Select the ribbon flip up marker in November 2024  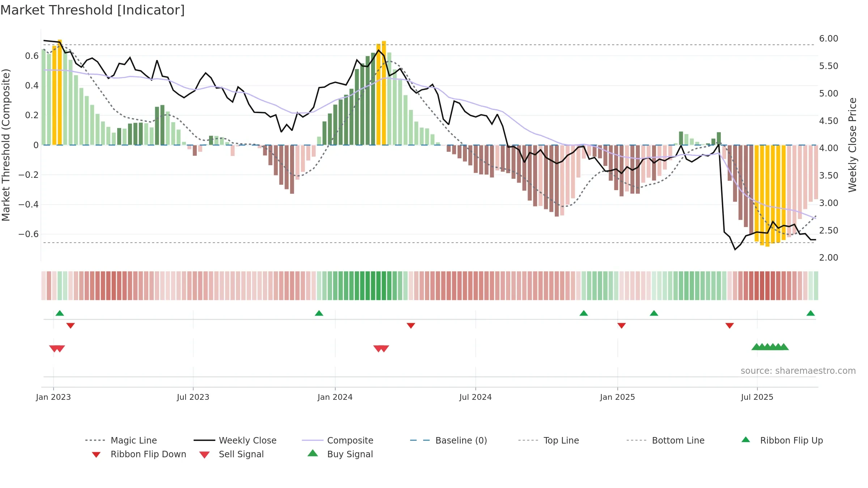pyautogui.click(x=584, y=313)
